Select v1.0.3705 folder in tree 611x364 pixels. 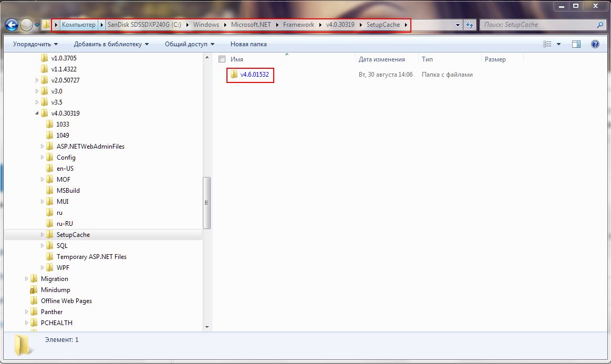coord(64,58)
